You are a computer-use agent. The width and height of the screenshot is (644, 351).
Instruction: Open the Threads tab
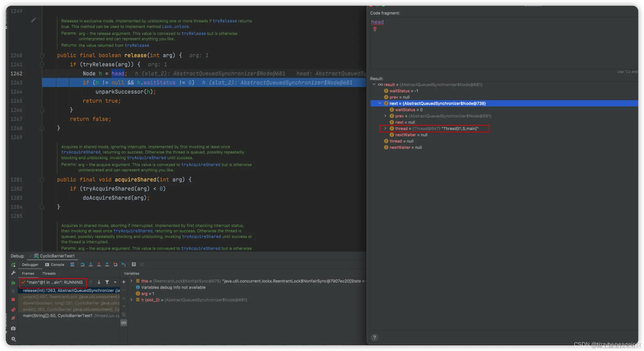pos(49,273)
